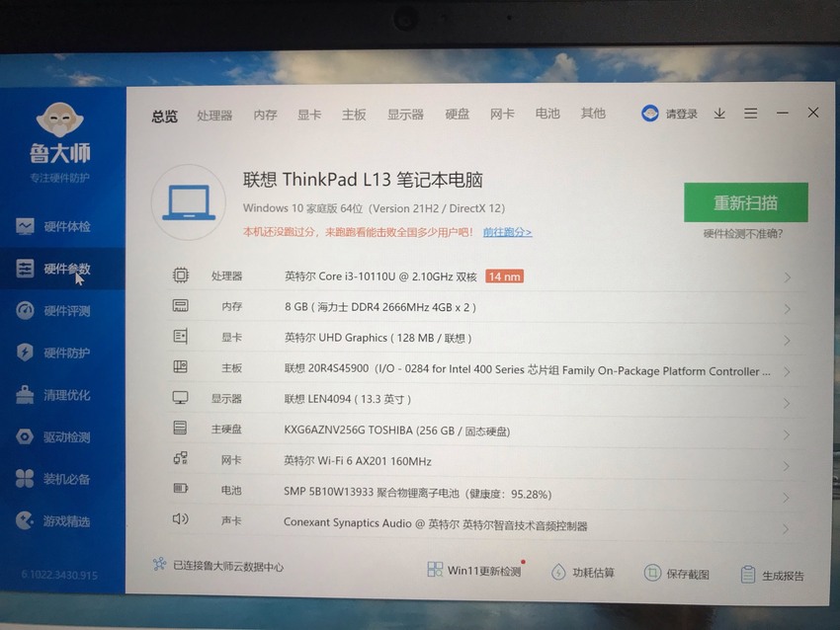Switch to the 总览 tab
840x630 pixels.
tap(164, 116)
